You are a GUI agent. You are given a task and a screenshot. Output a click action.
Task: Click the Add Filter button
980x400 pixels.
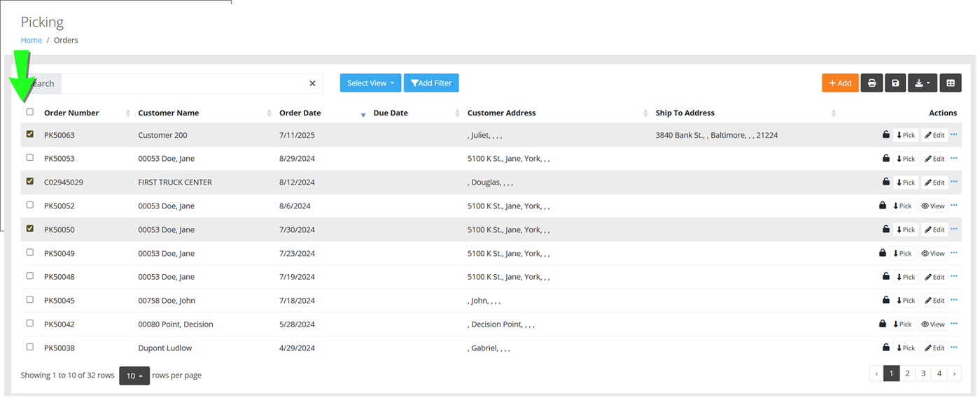click(431, 83)
